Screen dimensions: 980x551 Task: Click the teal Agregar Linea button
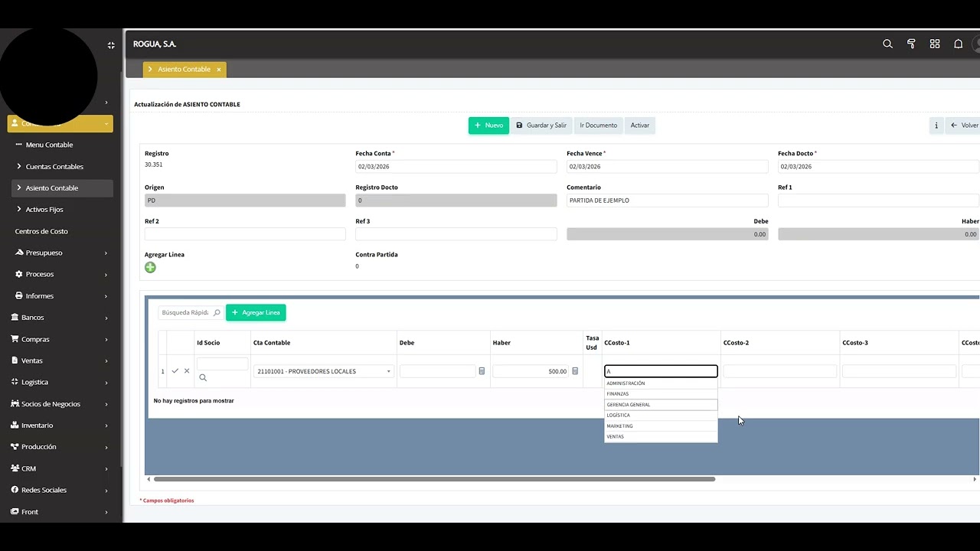(x=256, y=312)
